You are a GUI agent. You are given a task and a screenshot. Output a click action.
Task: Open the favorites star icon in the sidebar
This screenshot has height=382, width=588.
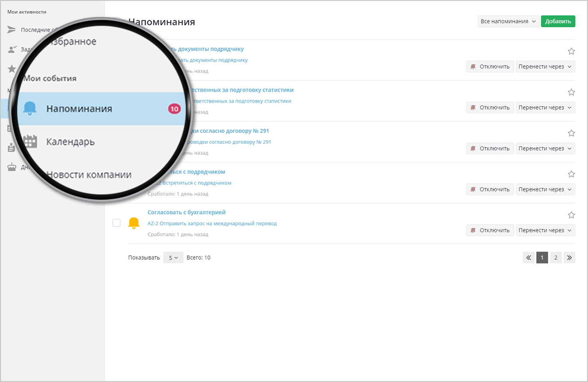(x=12, y=69)
